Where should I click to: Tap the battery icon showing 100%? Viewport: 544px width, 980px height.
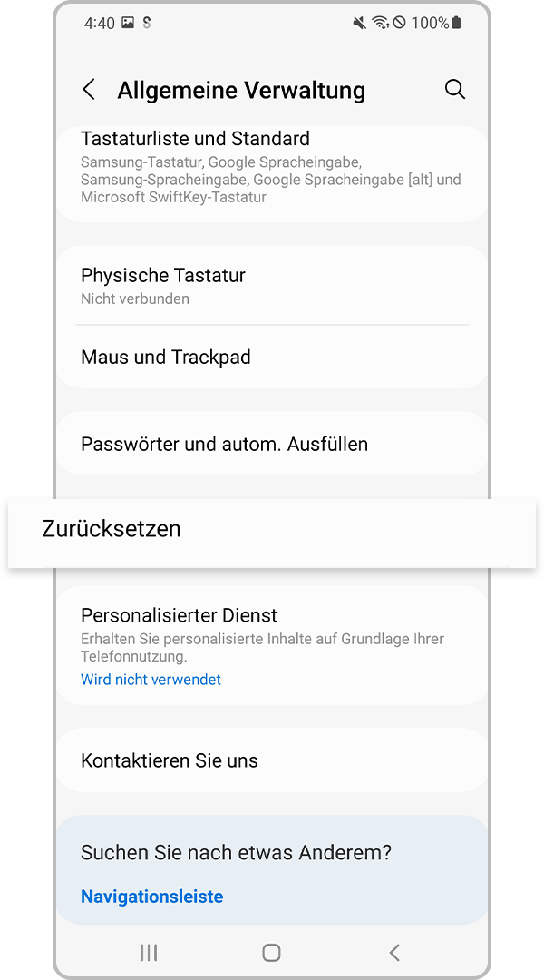coord(456,23)
